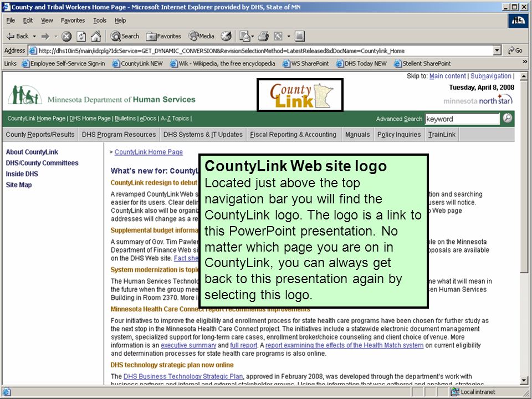This screenshot has width=532, height=399.
Task: Open the Media toolbar button
Action: pyautogui.click(x=202, y=36)
